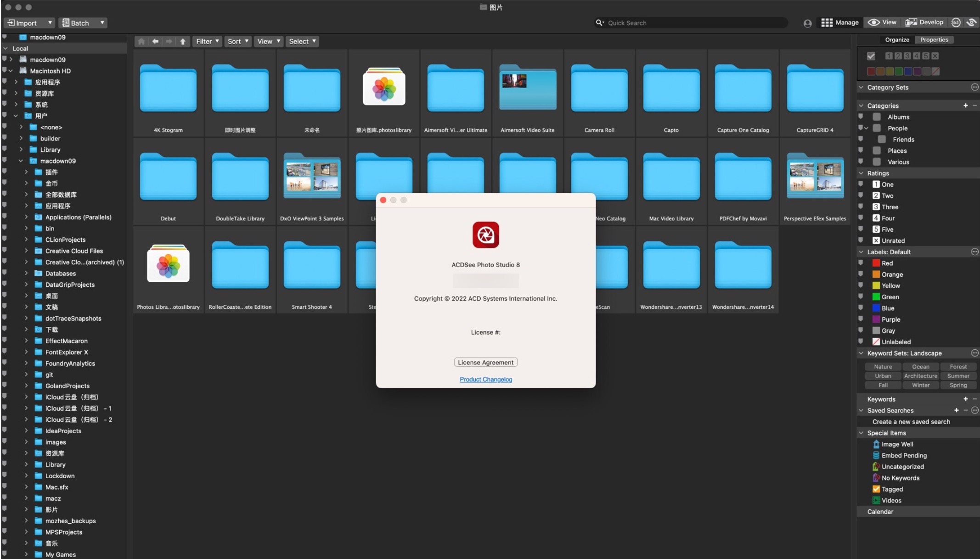Open the user account icon
The image size is (980, 559).
(x=807, y=23)
